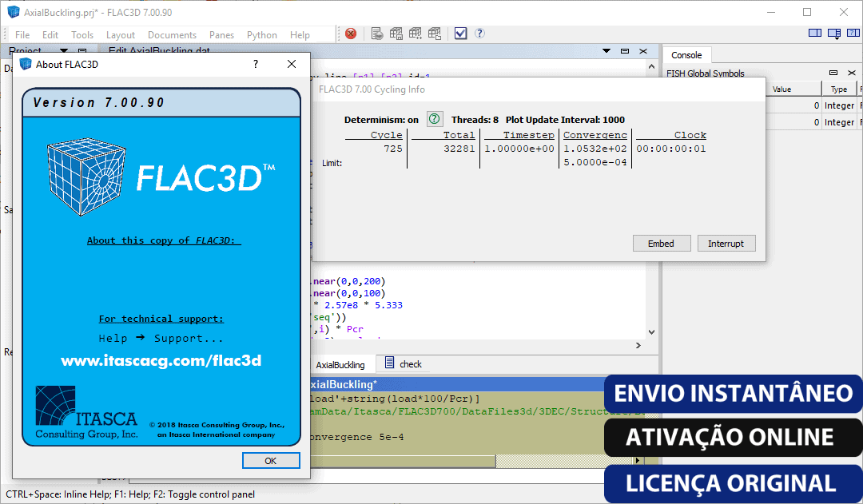Image resolution: width=863 pixels, height=504 pixels.
Task: Click the third grid cube toolbar icon
Action: 435,34
